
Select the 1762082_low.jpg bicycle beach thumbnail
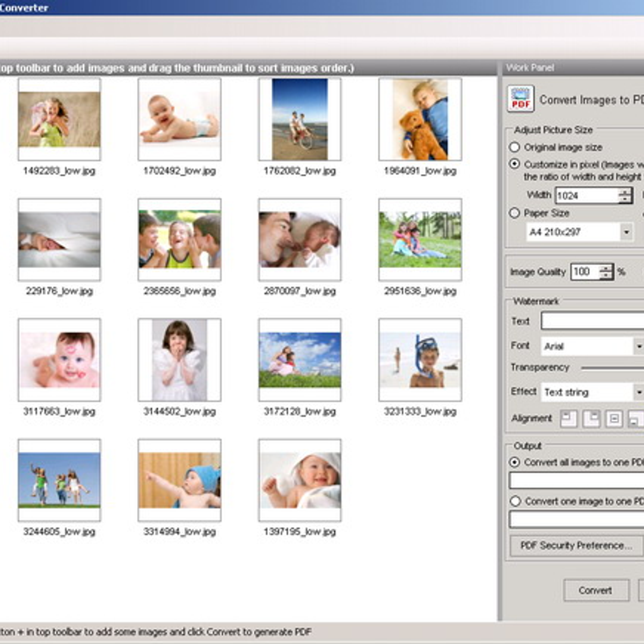pyautogui.click(x=299, y=119)
